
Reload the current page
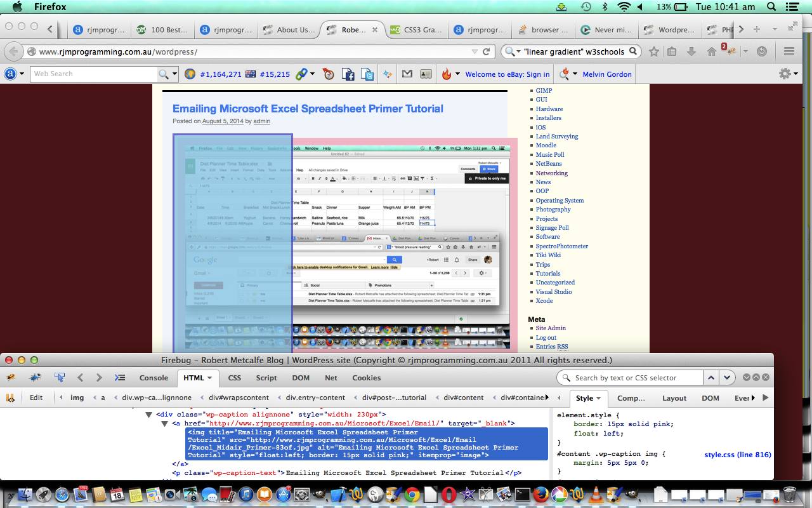click(x=487, y=51)
